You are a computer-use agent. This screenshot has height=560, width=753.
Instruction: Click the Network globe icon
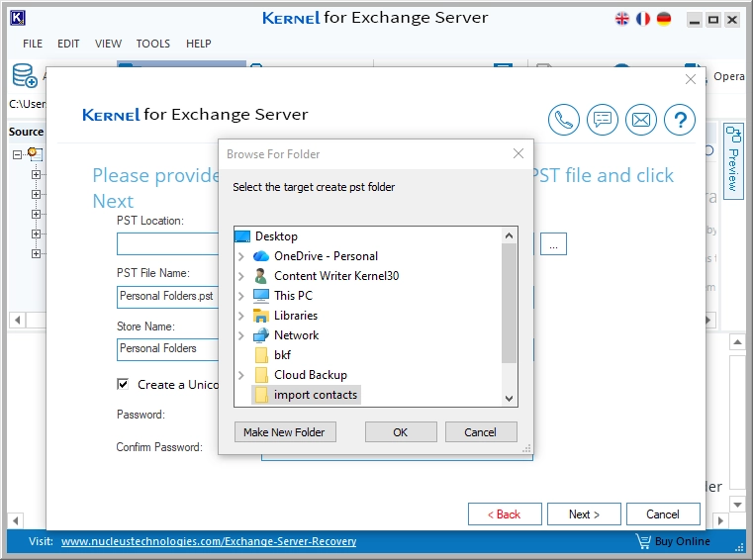click(x=261, y=335)
